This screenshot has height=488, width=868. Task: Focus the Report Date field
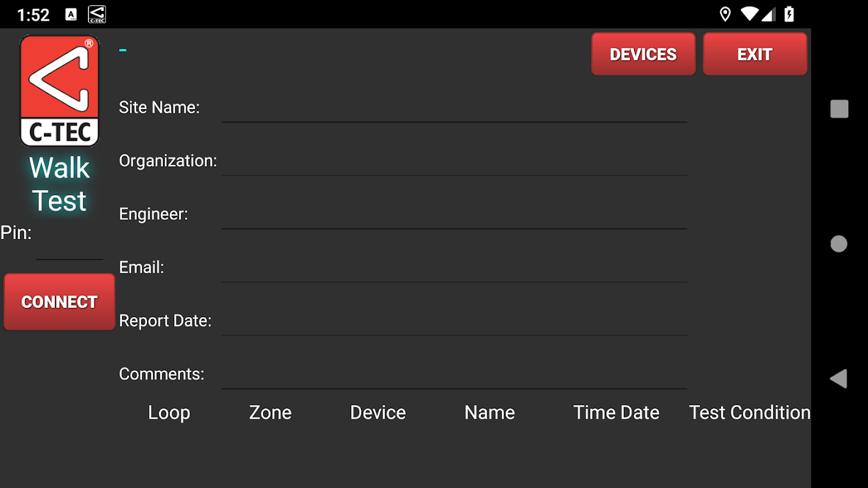pos(454,321)
